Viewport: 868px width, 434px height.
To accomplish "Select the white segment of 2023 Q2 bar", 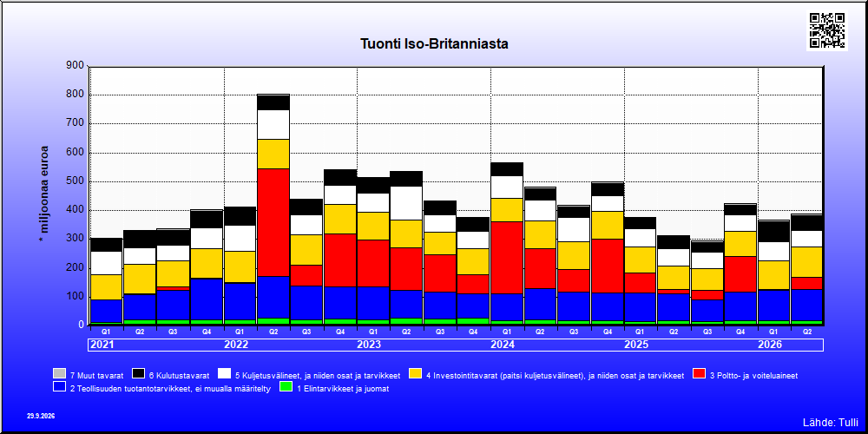I will pyautogui.click(x=406, y=203).
